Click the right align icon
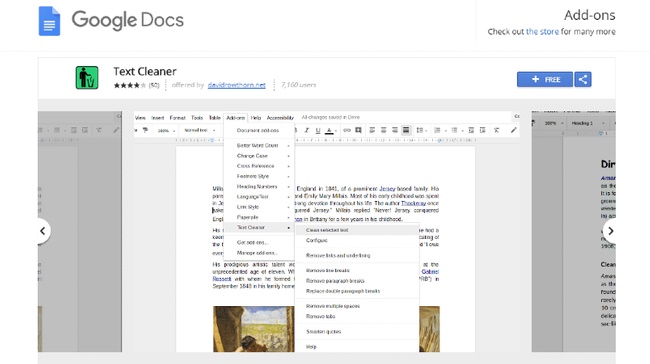The image size is (650, 364). (x=395, y=130)
